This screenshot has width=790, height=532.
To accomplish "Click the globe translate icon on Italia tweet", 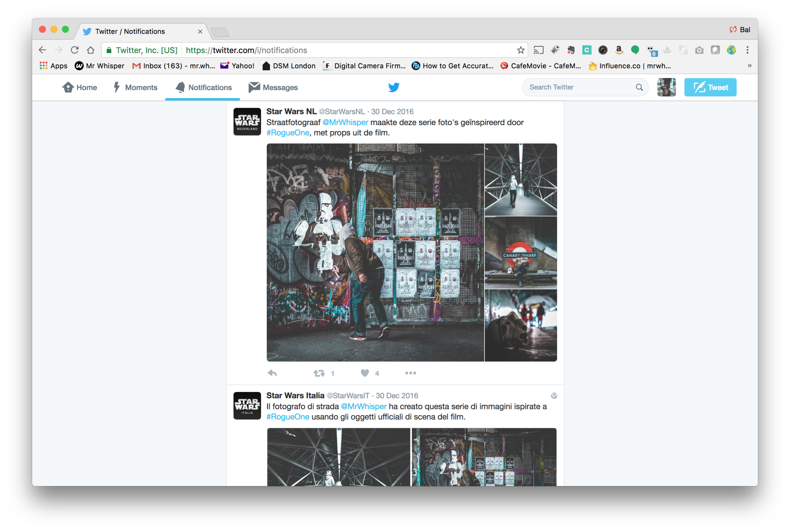I will point(554,396).
